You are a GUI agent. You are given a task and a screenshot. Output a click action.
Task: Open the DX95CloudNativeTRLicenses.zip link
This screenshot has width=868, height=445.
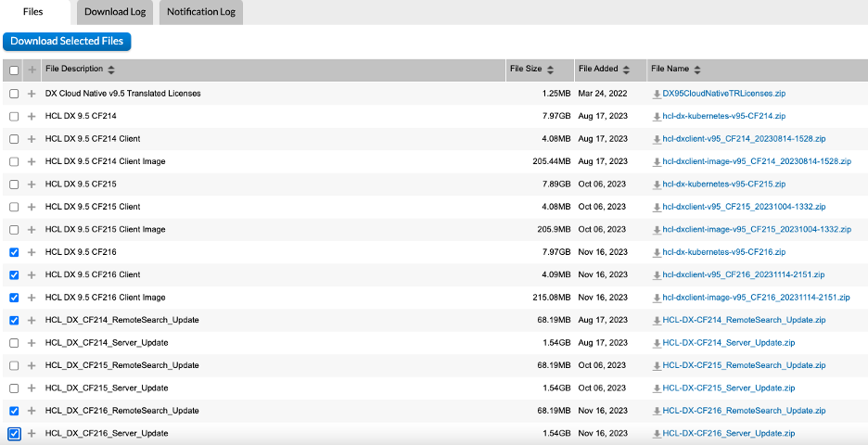[724, 94]
